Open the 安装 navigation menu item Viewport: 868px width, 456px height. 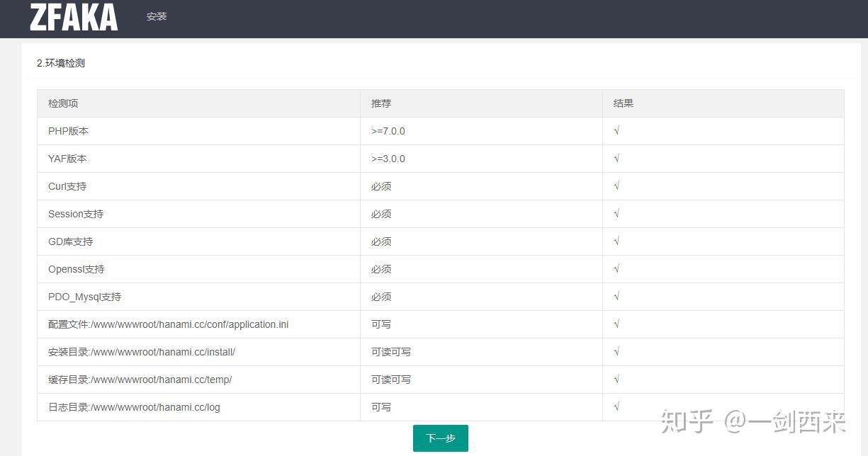tap(157, 16)
